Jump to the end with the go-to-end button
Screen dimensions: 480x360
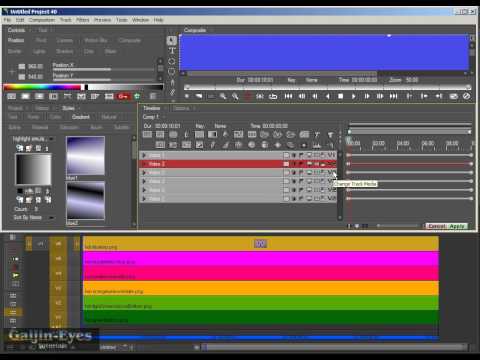click(393, 96)
